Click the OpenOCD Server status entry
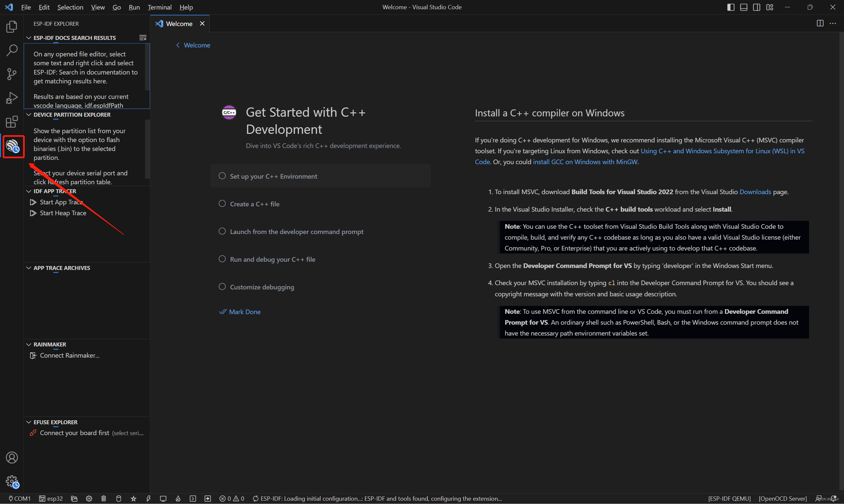Viewport: 844px width, 504px height. (x=783, y=499)
